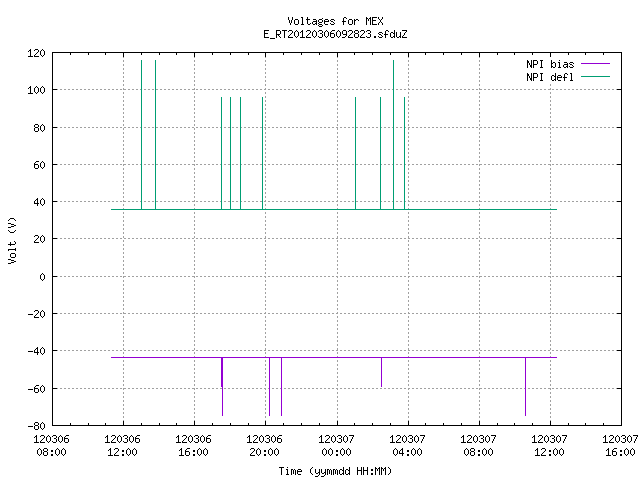Click the 'NPI defl' legend label
640x480 pixels.
[x=550, y=77]
